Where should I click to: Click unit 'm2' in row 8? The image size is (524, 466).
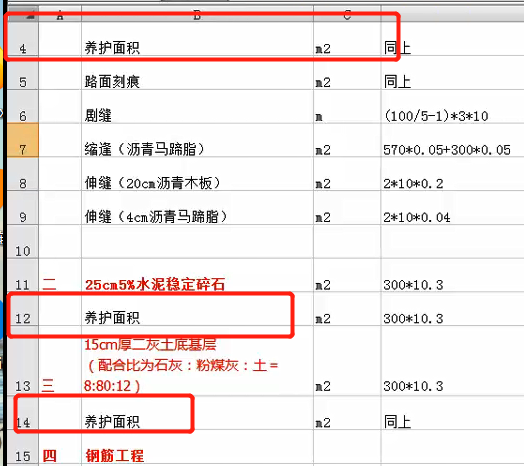pyautogui.click(x=323, y=184)
